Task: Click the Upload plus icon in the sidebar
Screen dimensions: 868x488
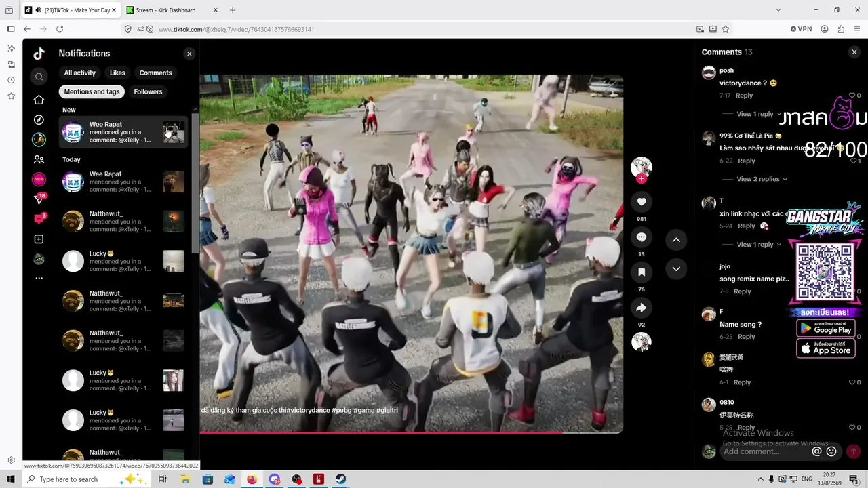Action: coord(39,239)
